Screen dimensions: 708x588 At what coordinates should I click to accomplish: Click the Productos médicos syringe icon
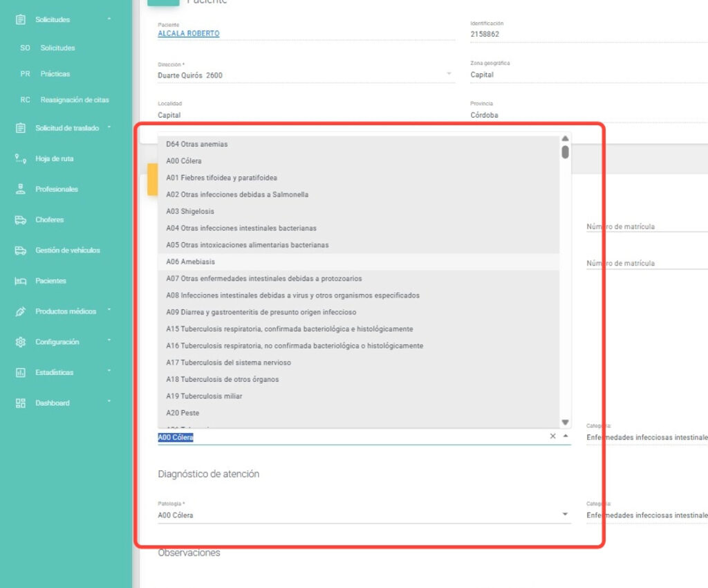[x=21, y=311]
